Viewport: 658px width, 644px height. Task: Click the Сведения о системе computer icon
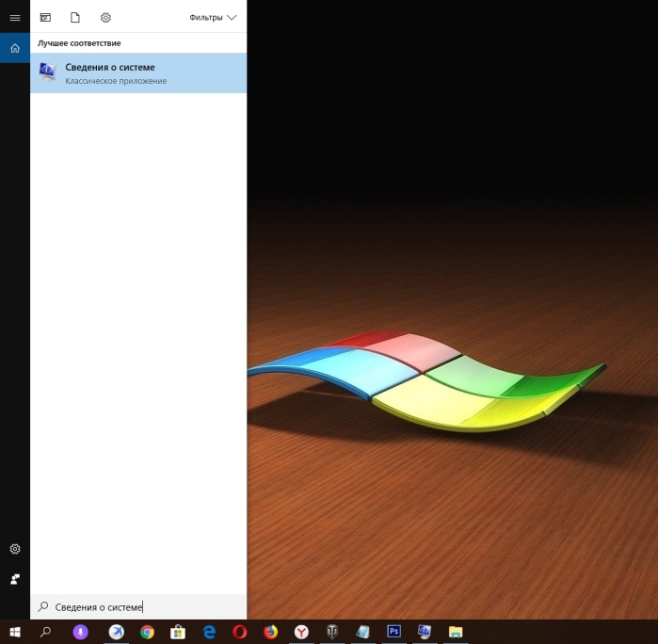[47, 72]
